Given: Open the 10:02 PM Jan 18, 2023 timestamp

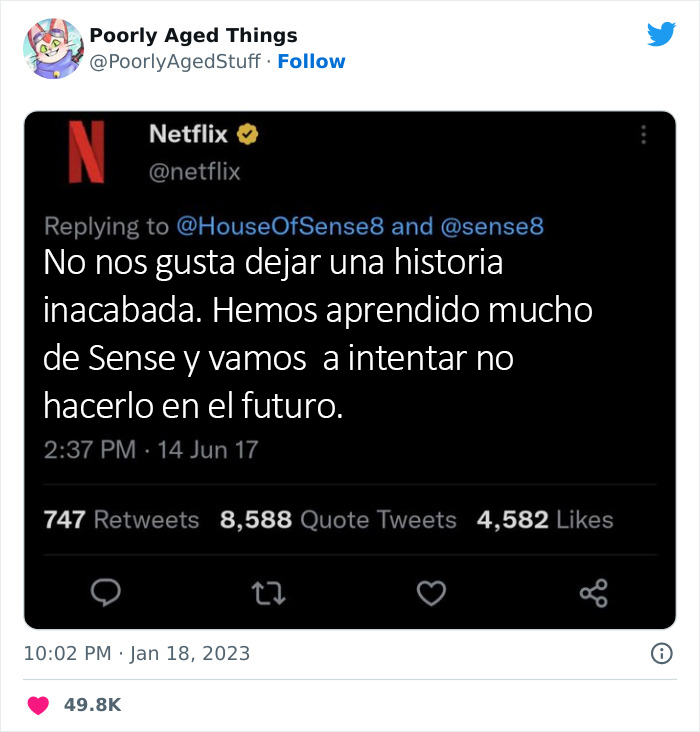Looking at the screenshot, I should point(137,654).
